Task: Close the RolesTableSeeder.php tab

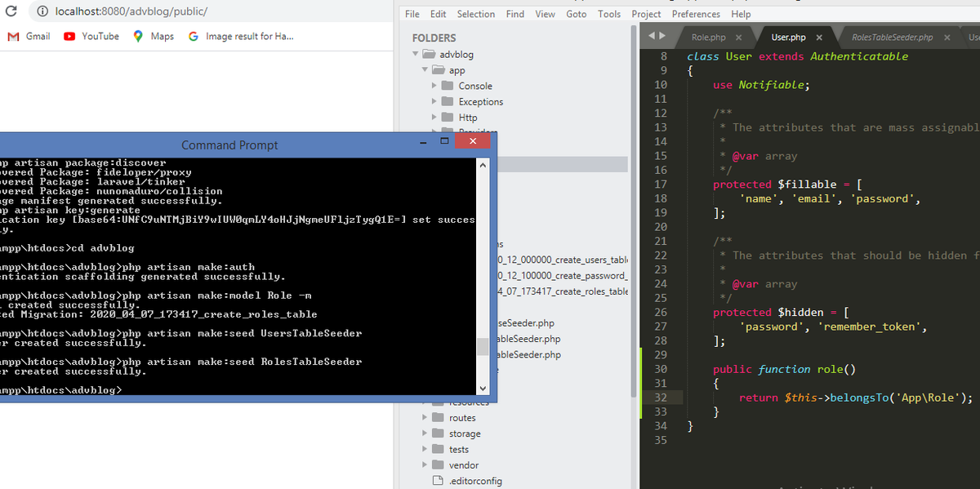Action: click(947, 38)
